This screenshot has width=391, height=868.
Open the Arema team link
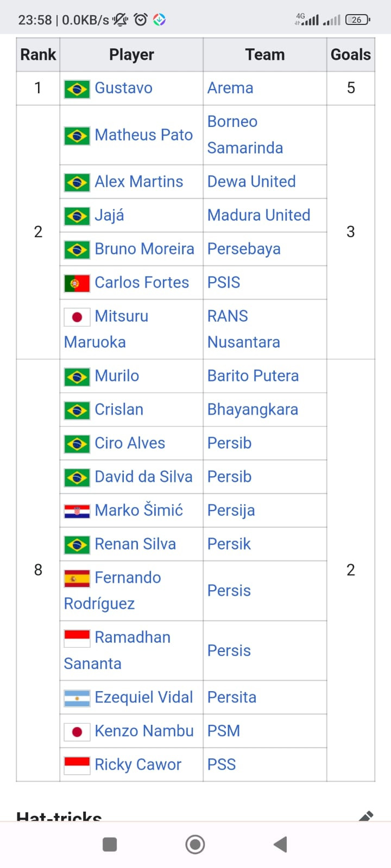(x=230, y=88)
